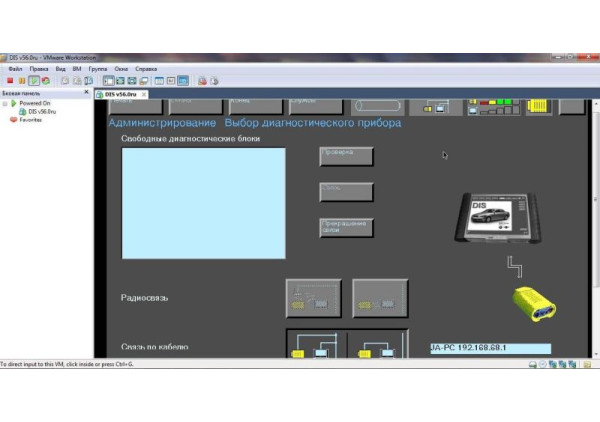Click the JA-PC 192.168.68.1 address field
Screen dimensions: 600x422
pos(490,348)
